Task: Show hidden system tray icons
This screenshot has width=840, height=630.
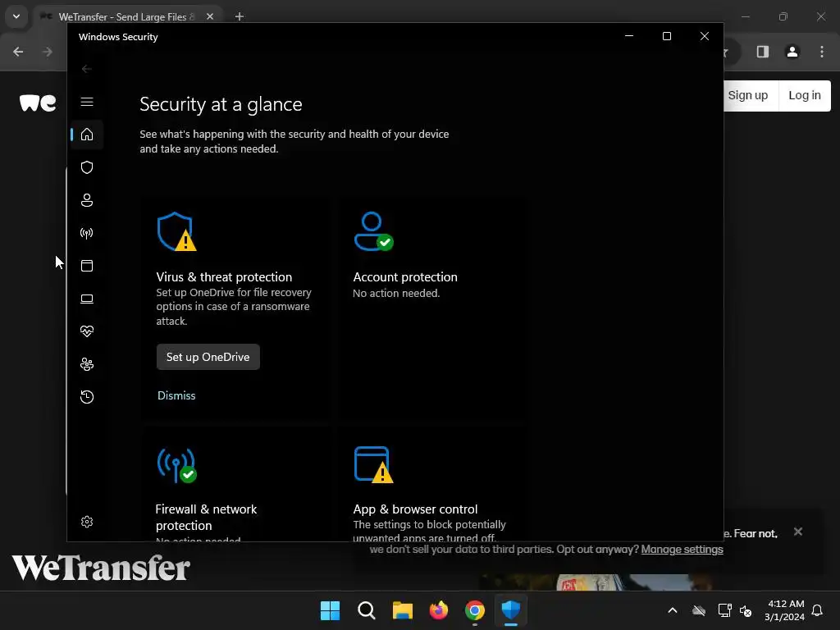Action: [x=673, y=610]
